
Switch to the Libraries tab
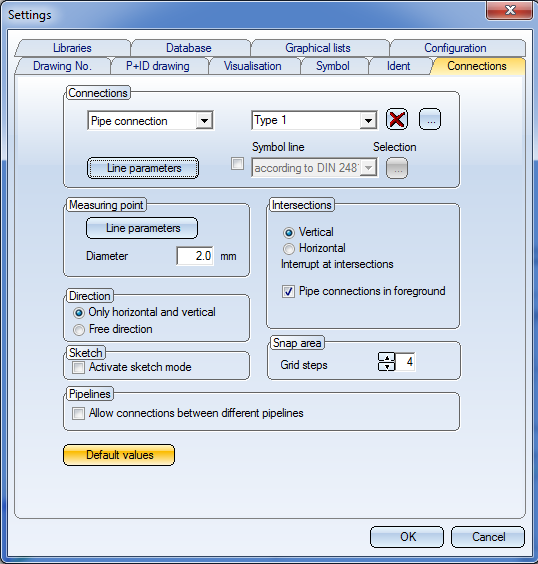pyautogui.click(x=72, y=48)
